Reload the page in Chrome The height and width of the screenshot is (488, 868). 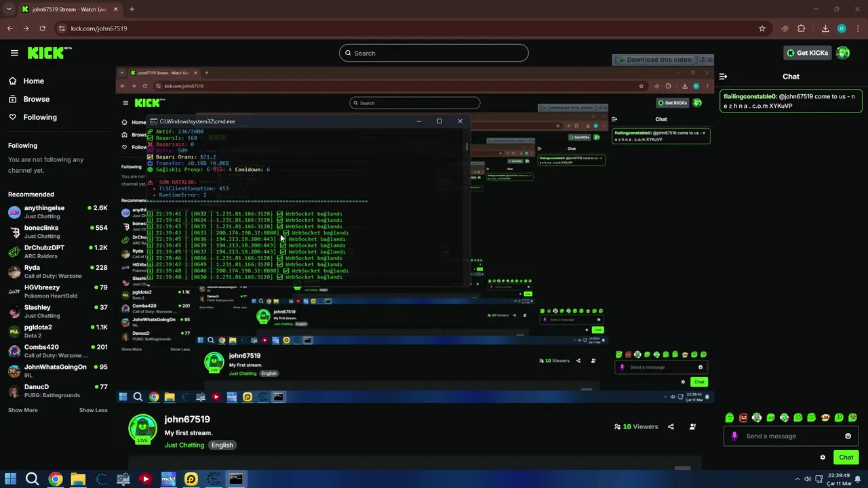tap(42, 28)
